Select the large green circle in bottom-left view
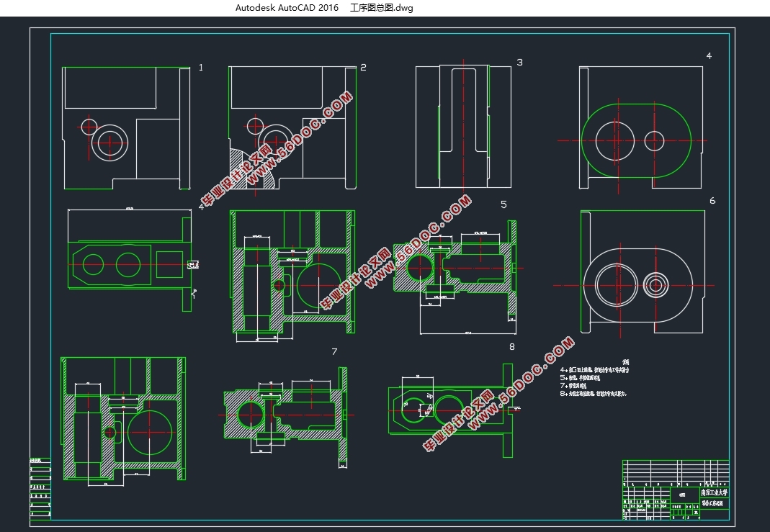The width and height of the screenshot is (770, 532). click(150, 431)
